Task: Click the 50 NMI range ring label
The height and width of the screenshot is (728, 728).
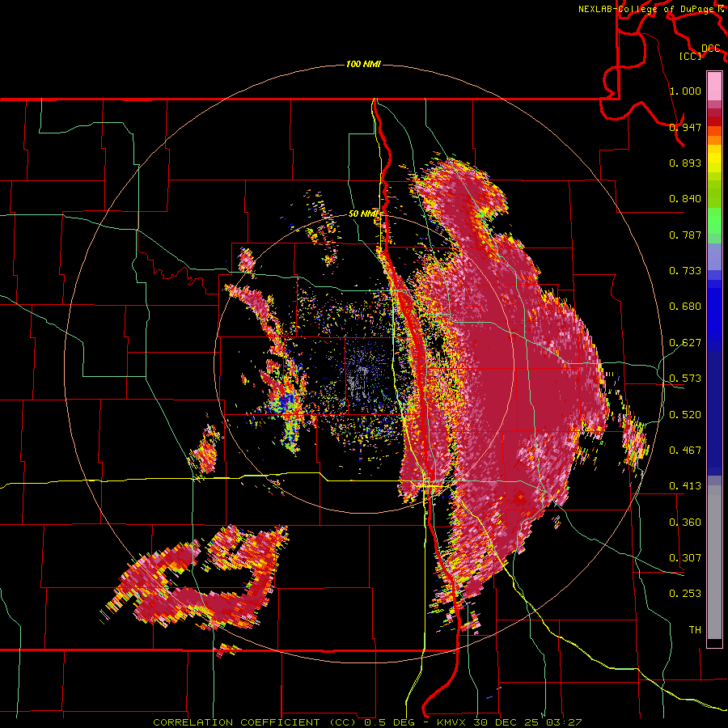Action: pos(363,214)
